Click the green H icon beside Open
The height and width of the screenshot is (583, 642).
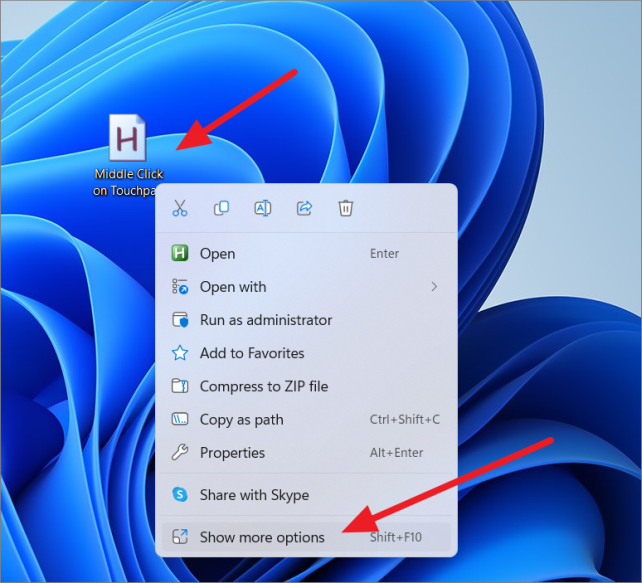point(180,253)
